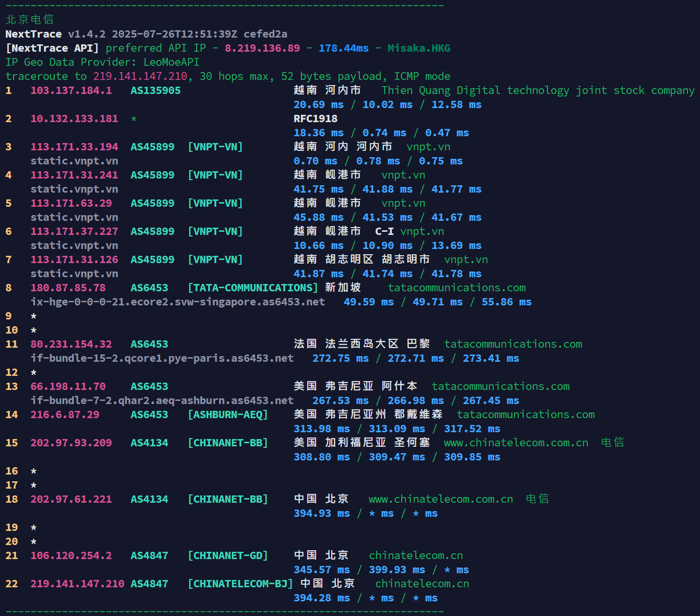Viewport: 700px width, 616px height.
Task: Click latency 313.98 ms on hop 14
Action: 322,429
